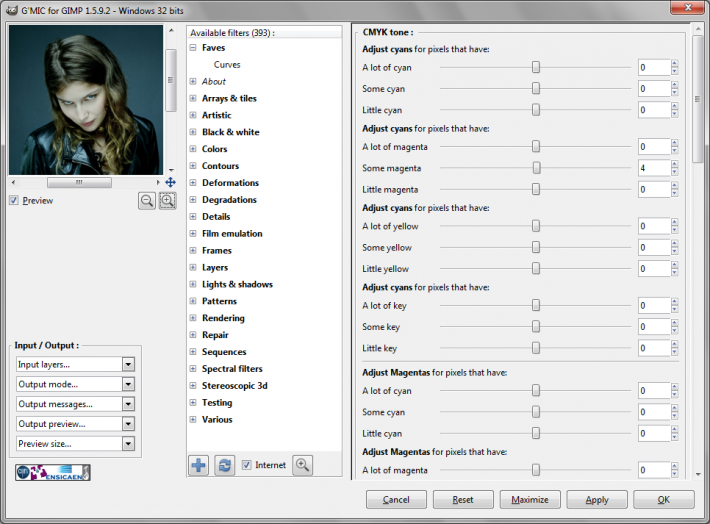Viewport: 710px width, 524px height.
Task: Increase the Little magenta value with up arrow
Action: point(675,186)
